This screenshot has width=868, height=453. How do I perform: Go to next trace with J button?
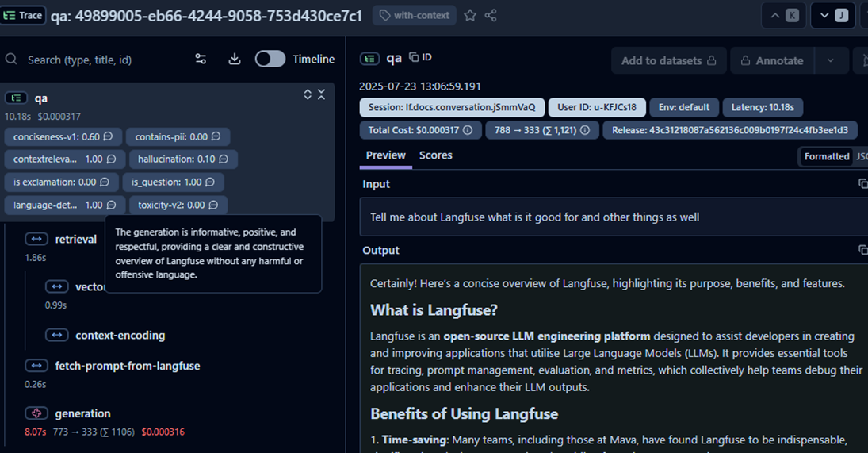(x=833, y=16)
